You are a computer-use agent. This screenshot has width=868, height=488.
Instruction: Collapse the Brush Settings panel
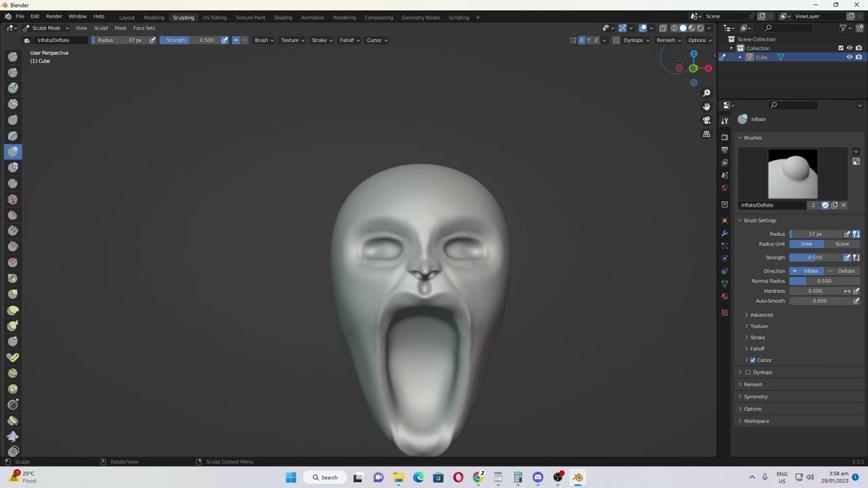(759, 220)
